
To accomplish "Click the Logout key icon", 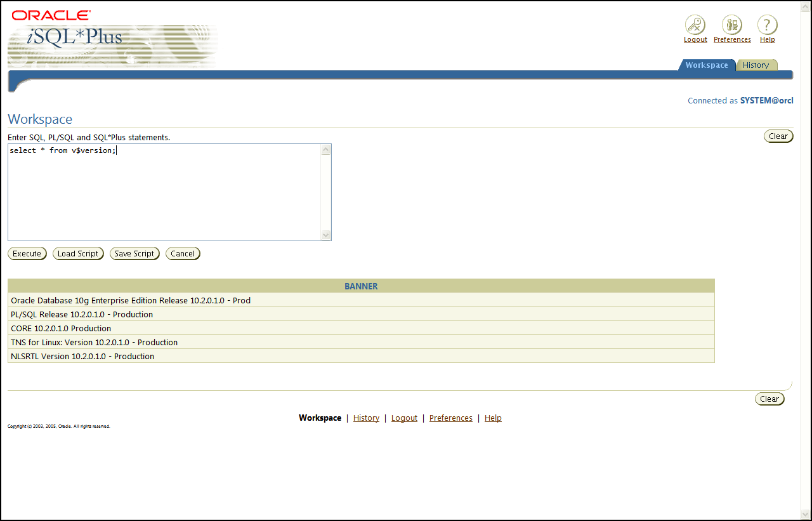I will 695,25.
